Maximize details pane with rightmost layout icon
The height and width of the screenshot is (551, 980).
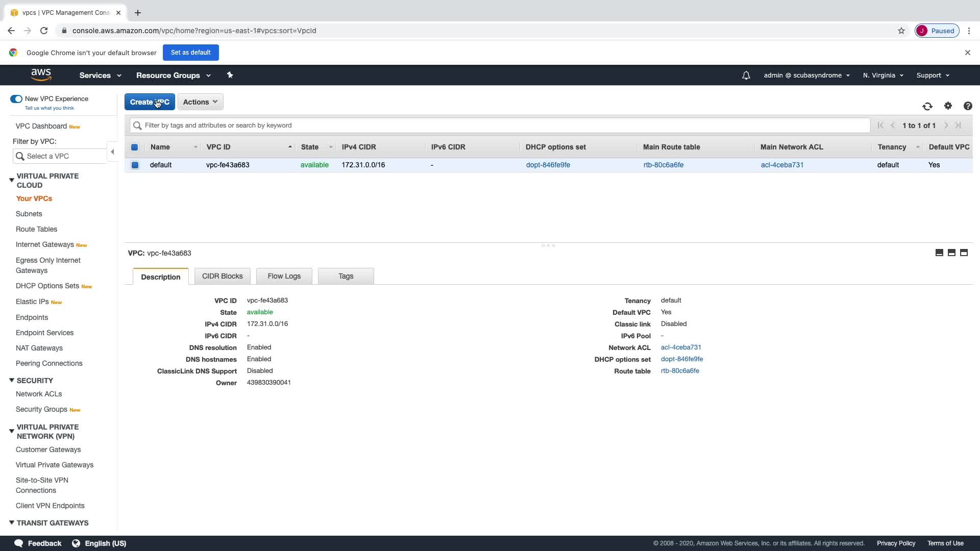click(x=964, y=253)
